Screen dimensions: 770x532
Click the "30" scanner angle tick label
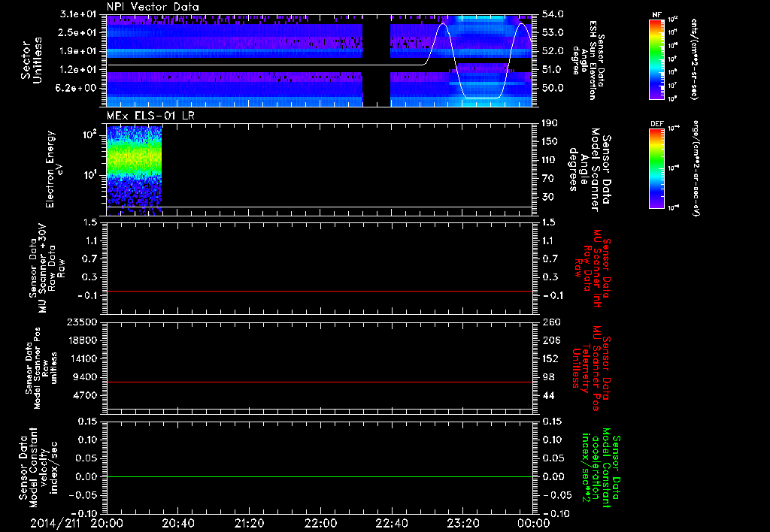click(547, 197)
